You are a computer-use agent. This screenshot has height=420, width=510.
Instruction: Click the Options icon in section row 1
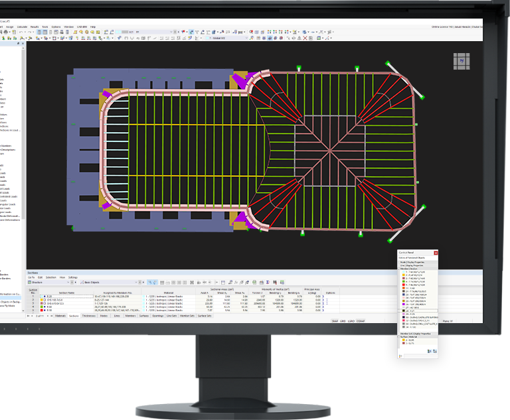click(323, 297)
